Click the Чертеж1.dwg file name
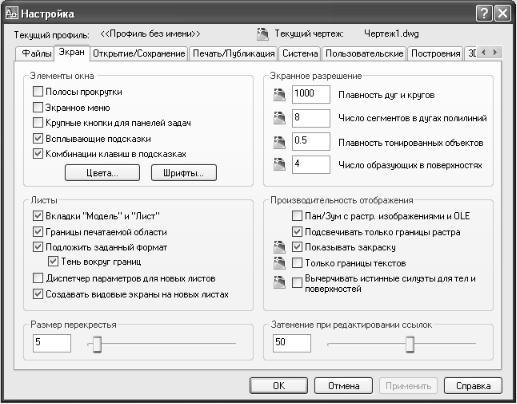 pos(391,34)
